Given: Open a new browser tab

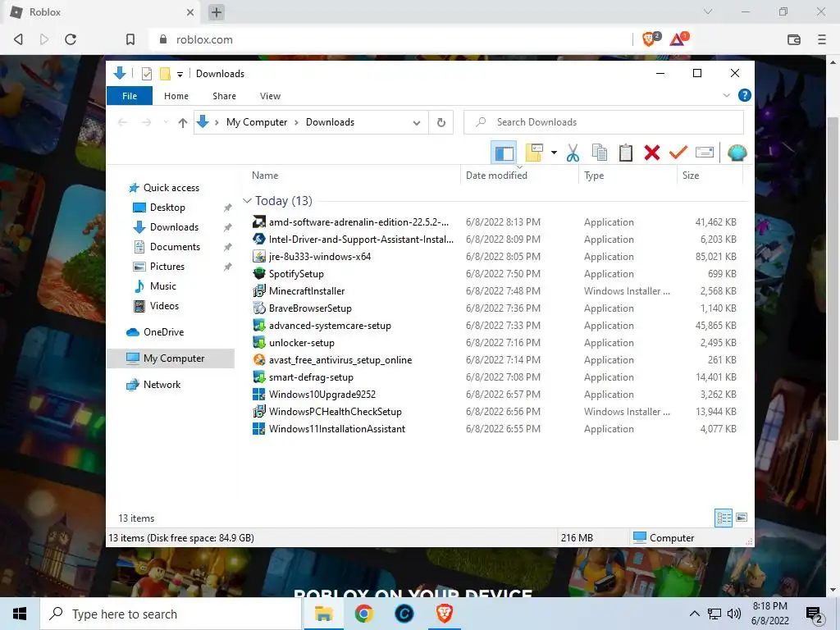Looking at the screenshot, I should tap(217, 11).
